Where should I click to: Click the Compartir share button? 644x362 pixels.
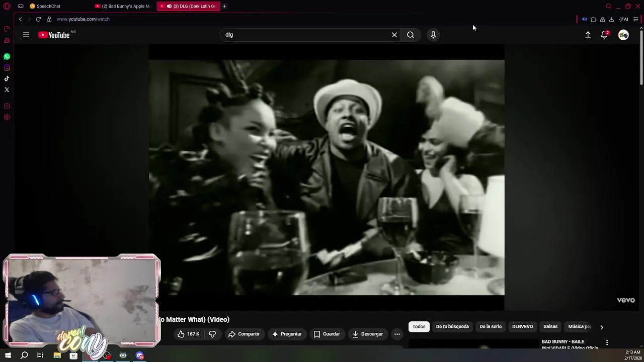[244, 334]
